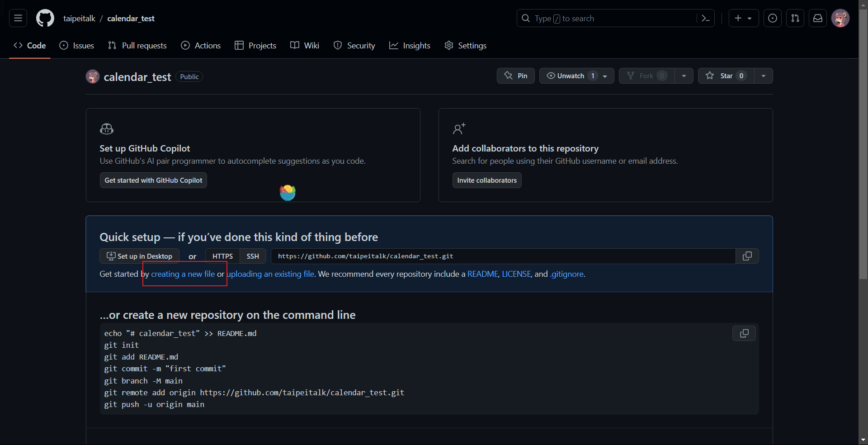
Task: Open the Projects tab
Action: [255, 45]
